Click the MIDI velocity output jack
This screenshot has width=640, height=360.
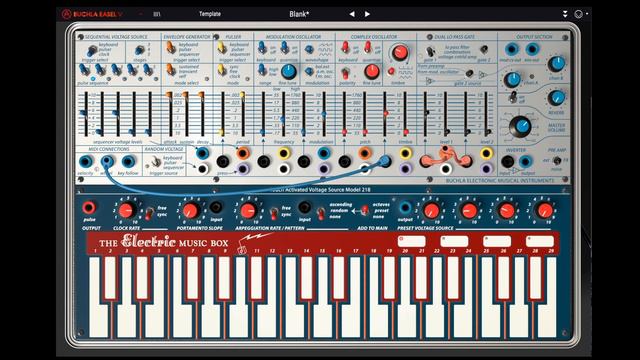85,162
